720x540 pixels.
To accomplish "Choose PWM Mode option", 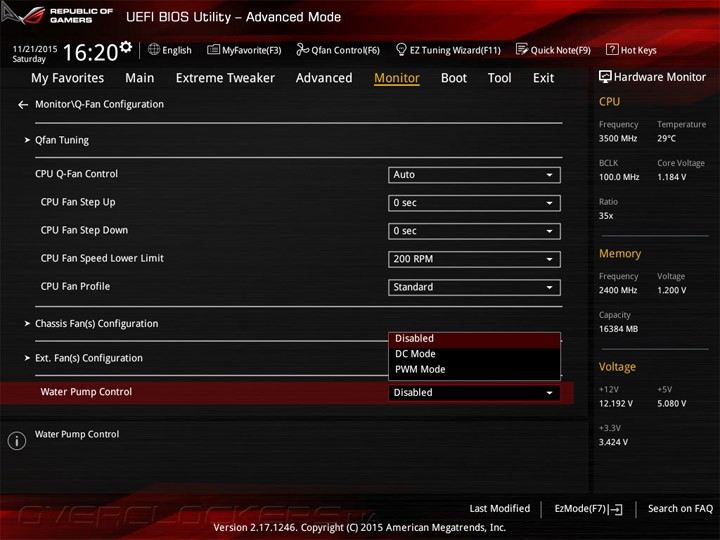I will pyautogui.click(x=474, y=370).
